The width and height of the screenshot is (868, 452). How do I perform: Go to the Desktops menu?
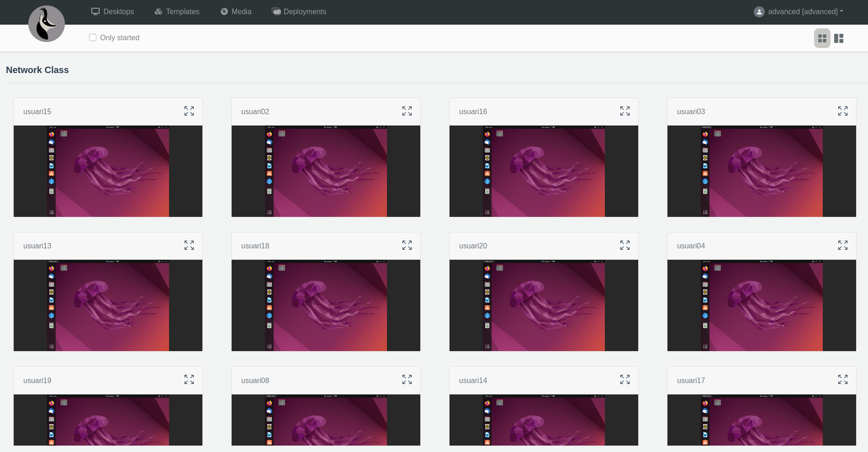pyautogui.click(x=112, y=12)
